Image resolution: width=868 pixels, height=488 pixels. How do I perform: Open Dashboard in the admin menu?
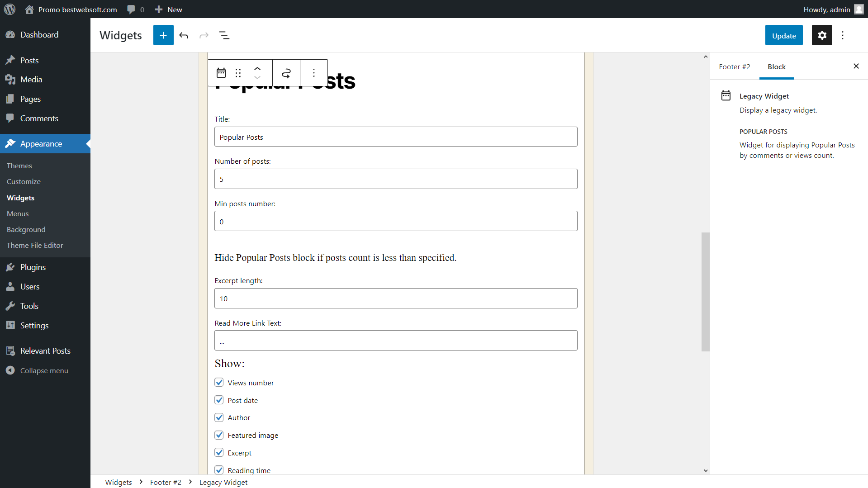(x=45, y=35)
